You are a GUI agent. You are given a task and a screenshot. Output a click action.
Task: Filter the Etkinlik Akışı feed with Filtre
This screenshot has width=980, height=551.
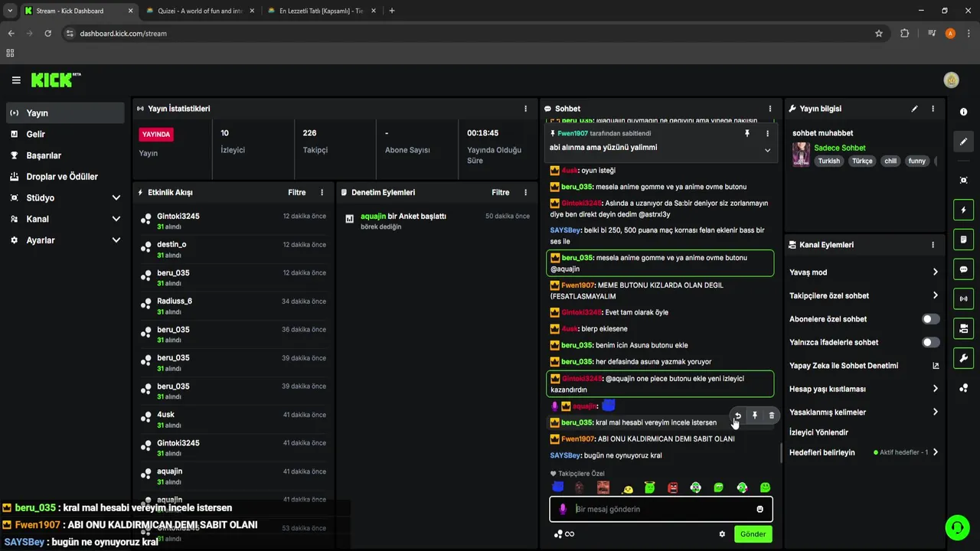296,193
